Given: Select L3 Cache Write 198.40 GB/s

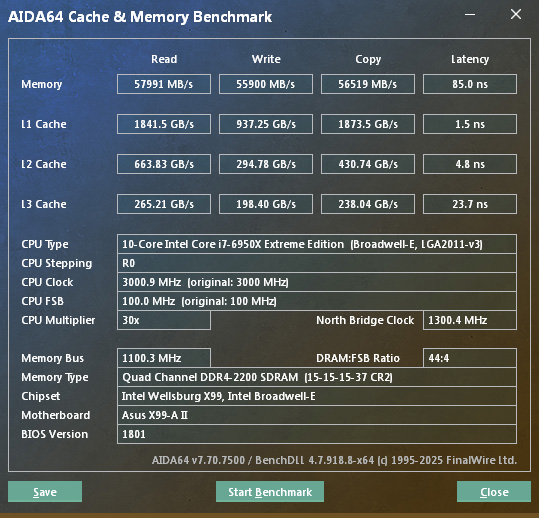Looking at the screenshot, I should pos(266,204).
